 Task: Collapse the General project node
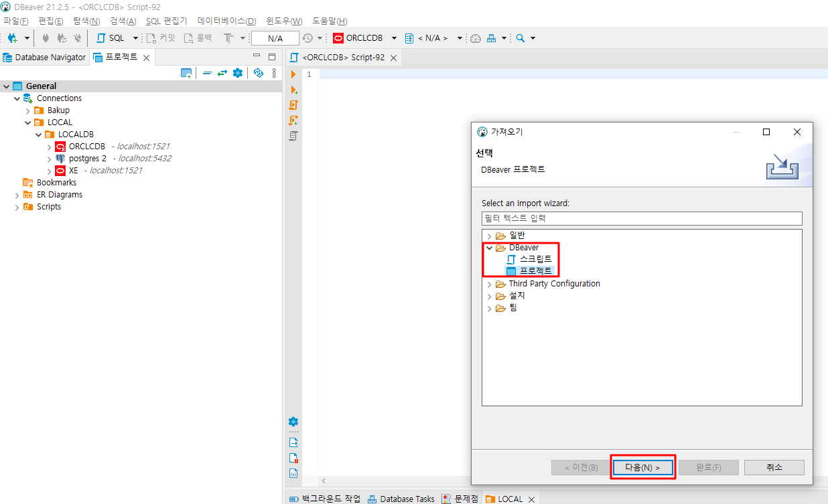(7, 86)
